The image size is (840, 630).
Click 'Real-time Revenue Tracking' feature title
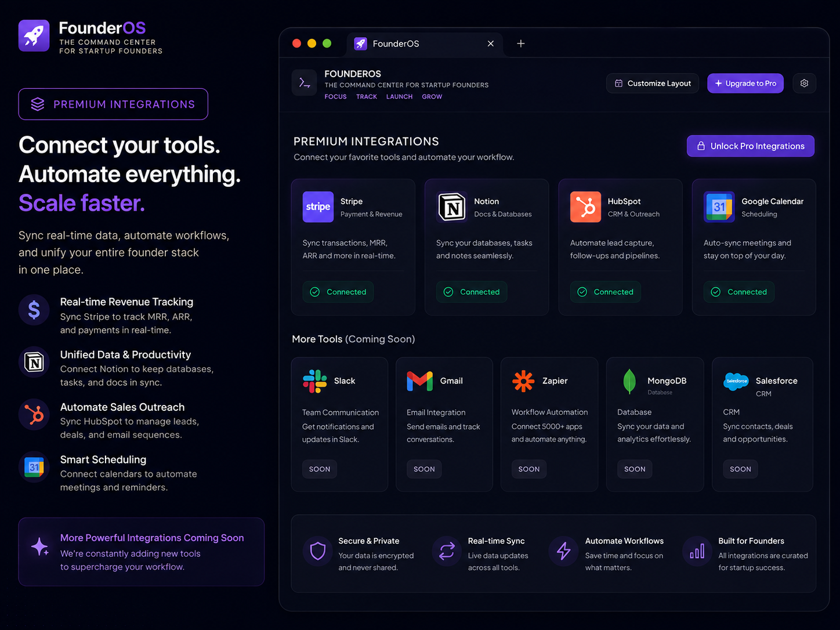(126, 302)
